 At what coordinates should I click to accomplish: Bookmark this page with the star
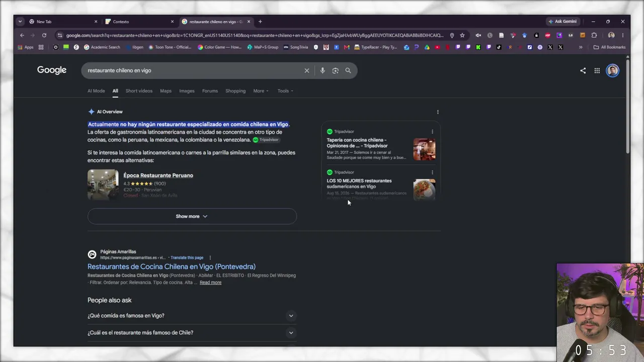click(462, 35)
